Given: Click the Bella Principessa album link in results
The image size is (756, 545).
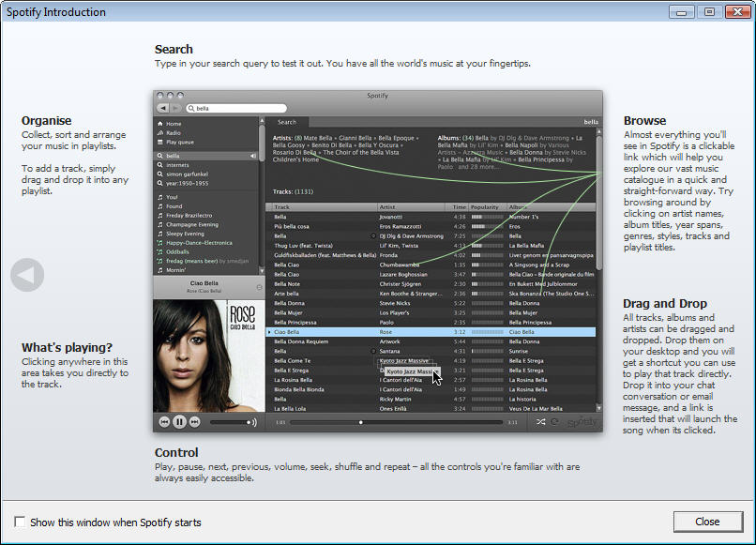Looking at the screenshot, I should pyautogui.click(x=540, y=159).
